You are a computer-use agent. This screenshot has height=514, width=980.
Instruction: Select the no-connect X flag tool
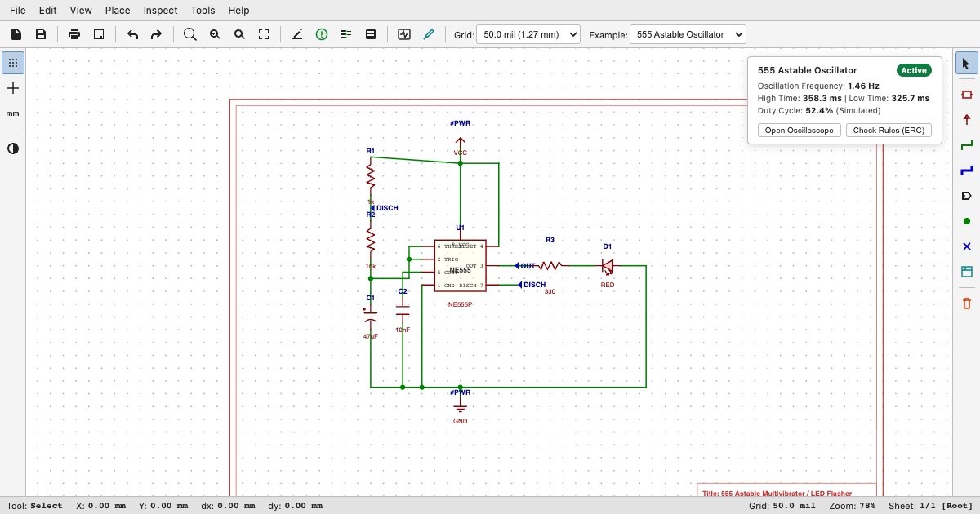[x=967, y=246]
